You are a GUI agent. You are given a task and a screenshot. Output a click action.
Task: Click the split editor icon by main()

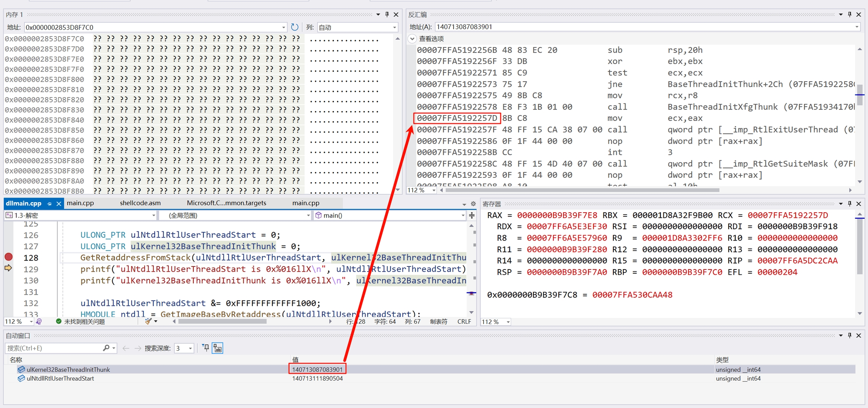point(472,215)
